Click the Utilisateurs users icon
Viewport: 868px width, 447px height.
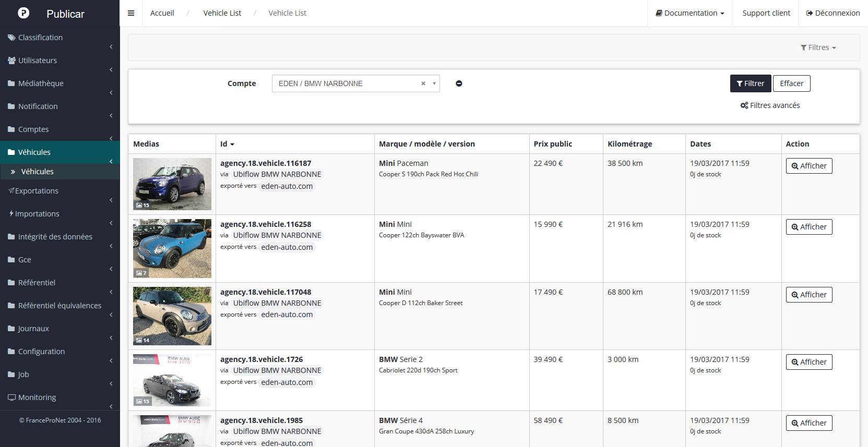[x=11, y=61]
